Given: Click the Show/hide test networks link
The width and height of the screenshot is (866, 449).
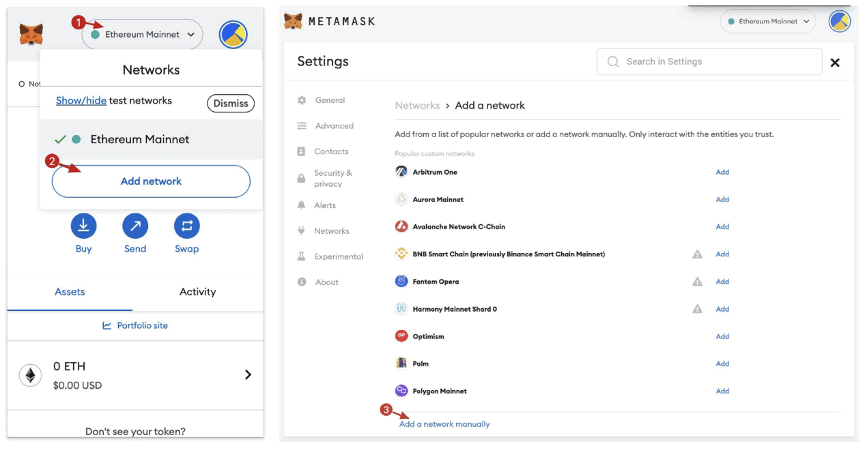Looking at the screenshot, I should [81, 101].
